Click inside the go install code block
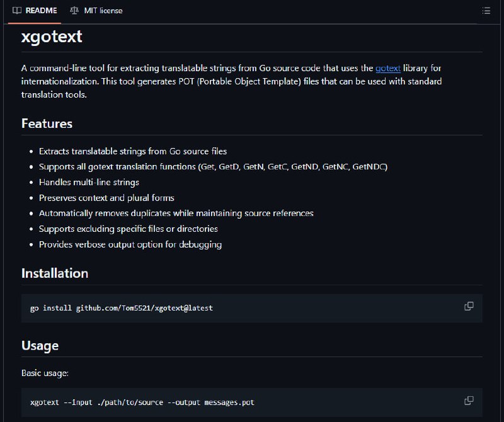The width and height of the screenshot is (504, 422). pos(251,308)
